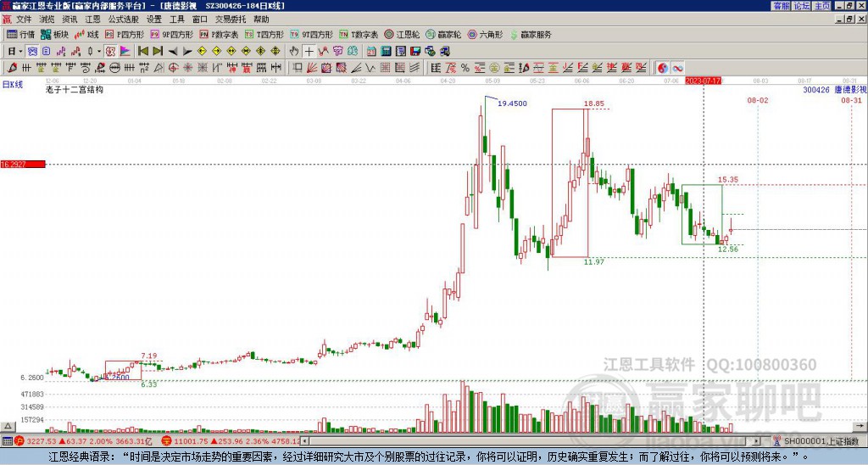Open the 赢家轮 tool
The image size is (868, 465).
click(444, 34)
